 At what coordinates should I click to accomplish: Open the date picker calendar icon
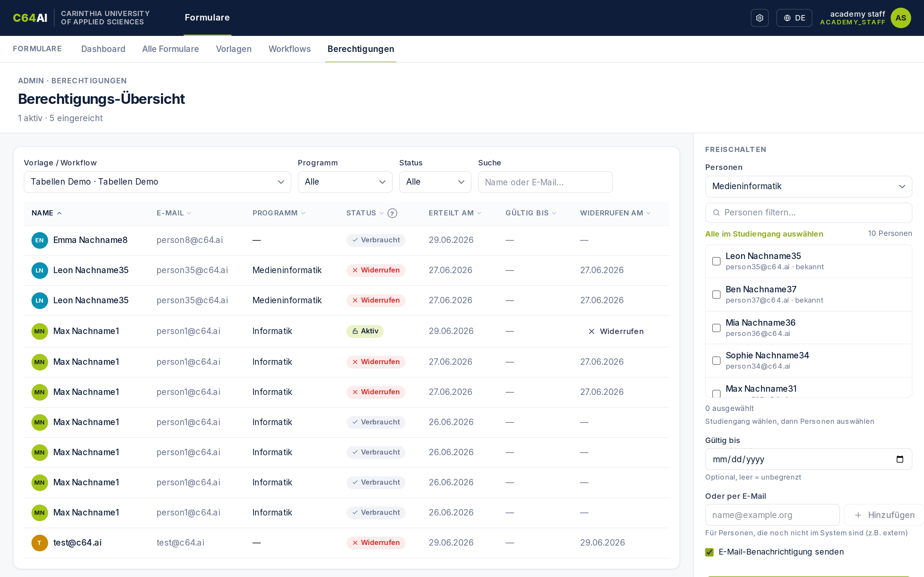point(900,459)
